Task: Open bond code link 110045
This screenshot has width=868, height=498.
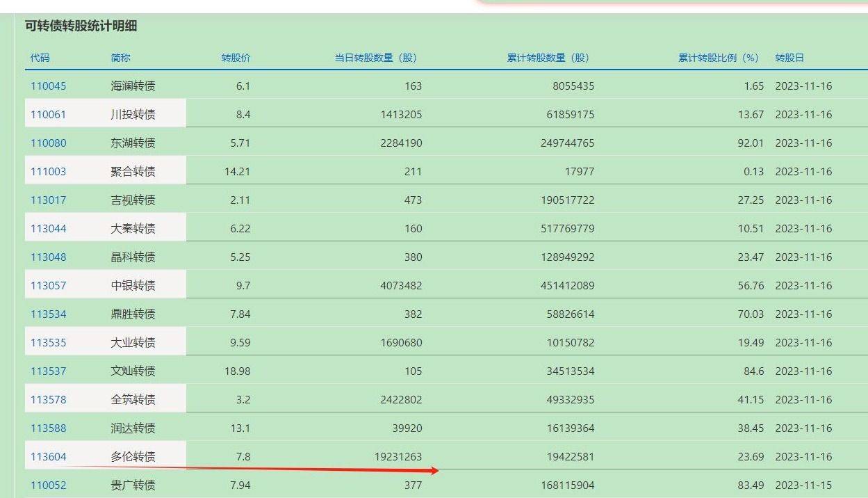Action: 48,86
